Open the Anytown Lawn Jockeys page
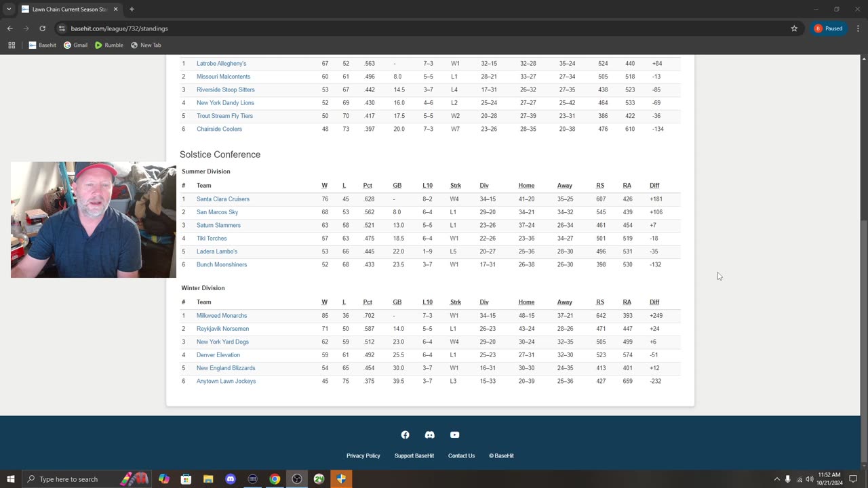The width and height of the screenshot is (868, 488). click(226, 381)
